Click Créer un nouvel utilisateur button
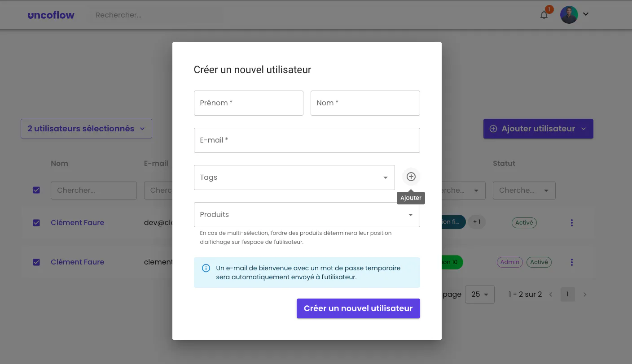Viewport: 632px width, 364px height. pyautogui.click(x=358, y=308)
